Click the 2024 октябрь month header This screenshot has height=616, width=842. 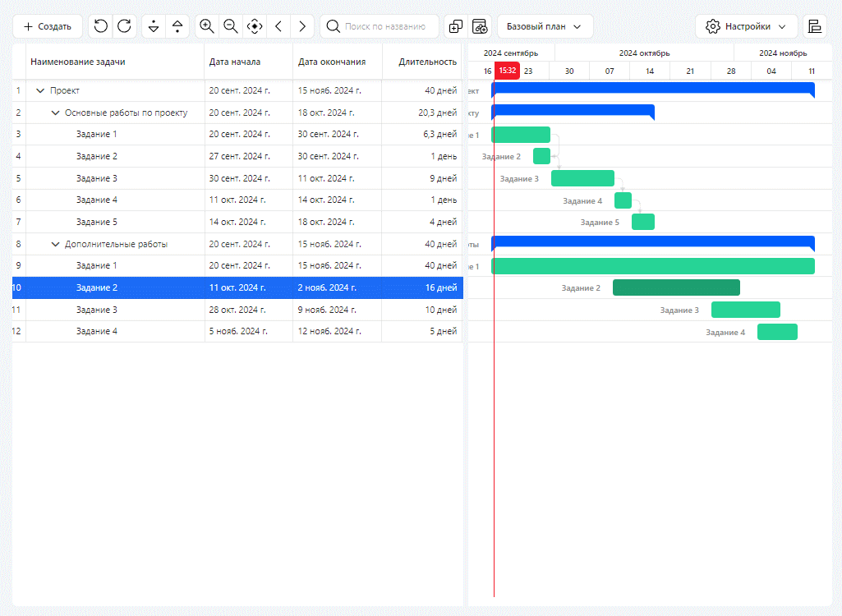(644, 53)
